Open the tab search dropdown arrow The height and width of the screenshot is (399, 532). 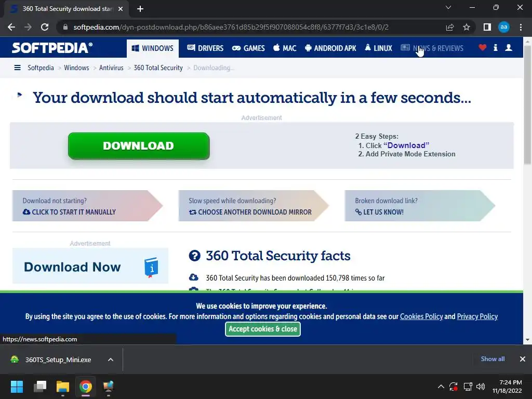click(x=448, y=7)
